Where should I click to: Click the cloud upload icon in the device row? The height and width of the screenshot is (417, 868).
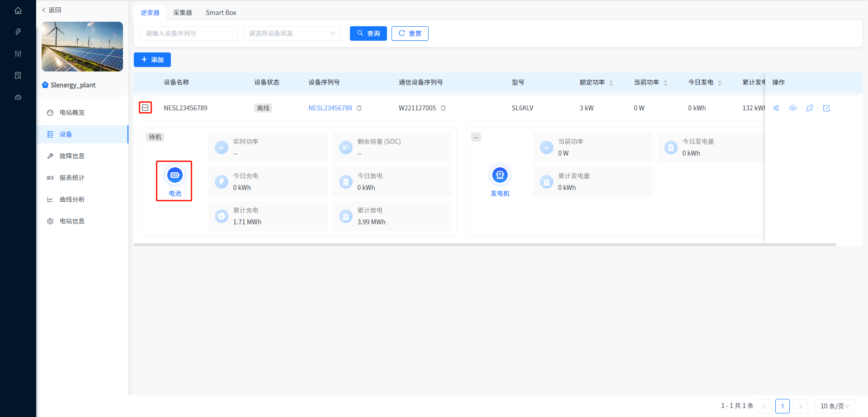(793, 108)
